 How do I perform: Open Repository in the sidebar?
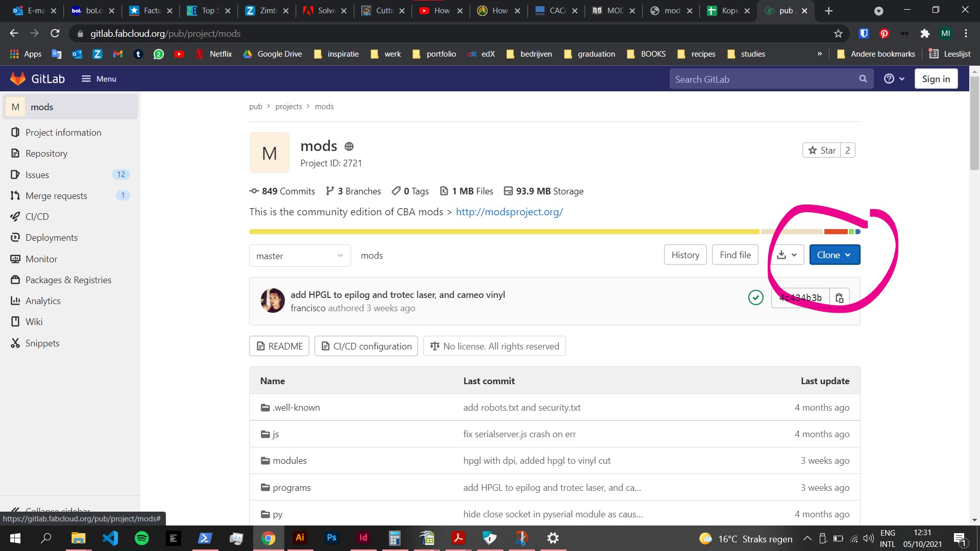46,153
